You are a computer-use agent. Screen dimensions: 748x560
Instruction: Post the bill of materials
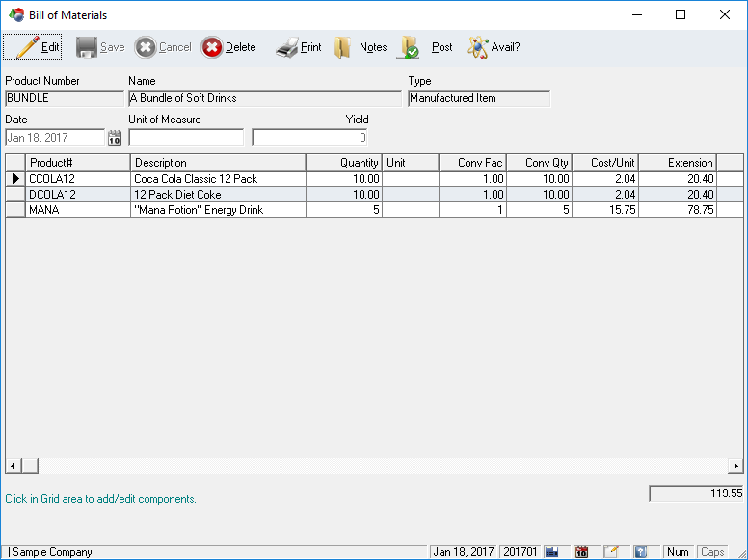(x=427, y=47)
